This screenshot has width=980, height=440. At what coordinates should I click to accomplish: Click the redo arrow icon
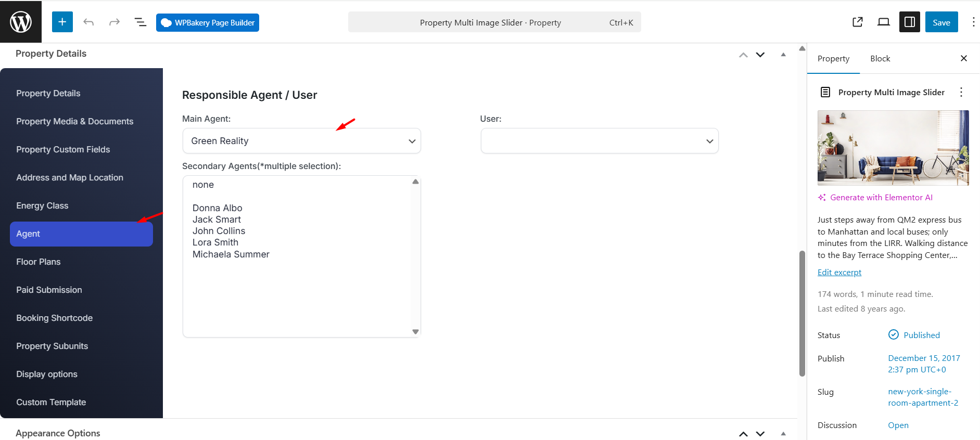coord(114,22)
